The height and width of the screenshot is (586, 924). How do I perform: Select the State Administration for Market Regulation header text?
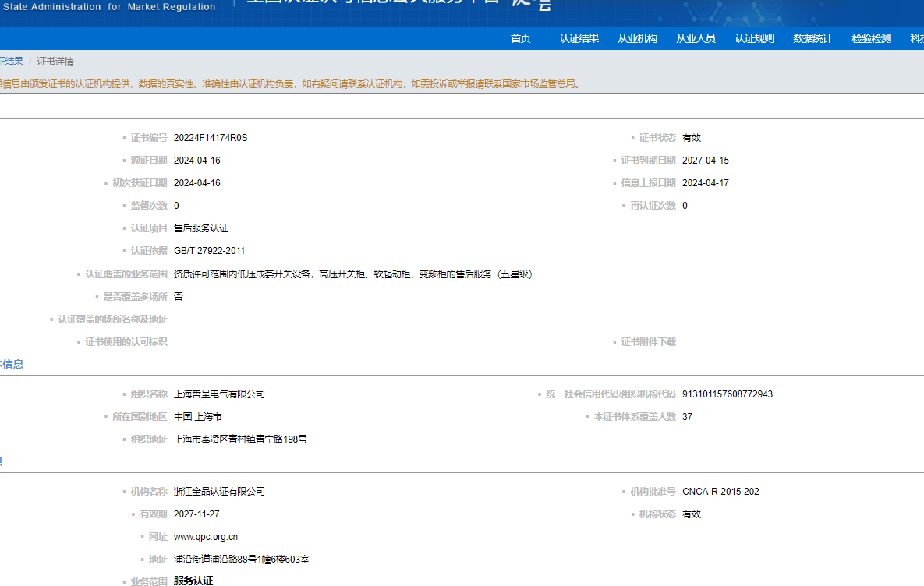click(x=109, y=7)
